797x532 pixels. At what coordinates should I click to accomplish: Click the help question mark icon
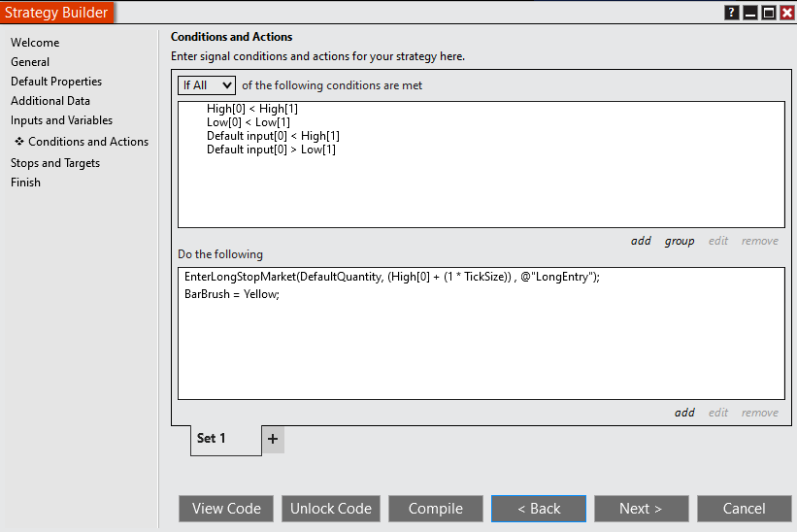coord(732,13)
